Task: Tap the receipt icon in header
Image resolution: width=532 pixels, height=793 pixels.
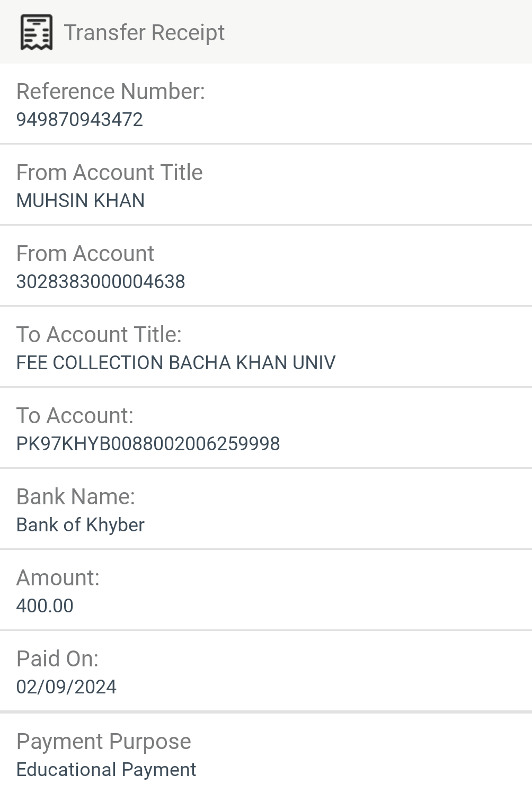Action: pos(36,32)
